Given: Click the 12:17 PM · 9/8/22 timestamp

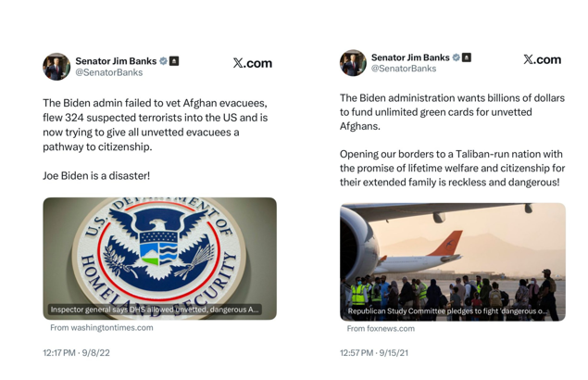Looking at the screenshot, I should (x=76, y=353).
